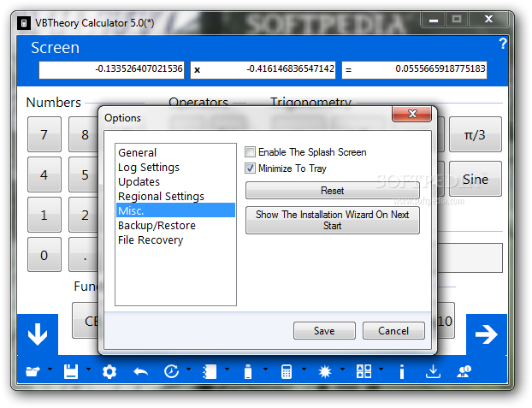Image resolution: width=532 pixels, height=408 pixels.
Task: Minimize the VBTheory Calculator window
Action: point(434,20)
